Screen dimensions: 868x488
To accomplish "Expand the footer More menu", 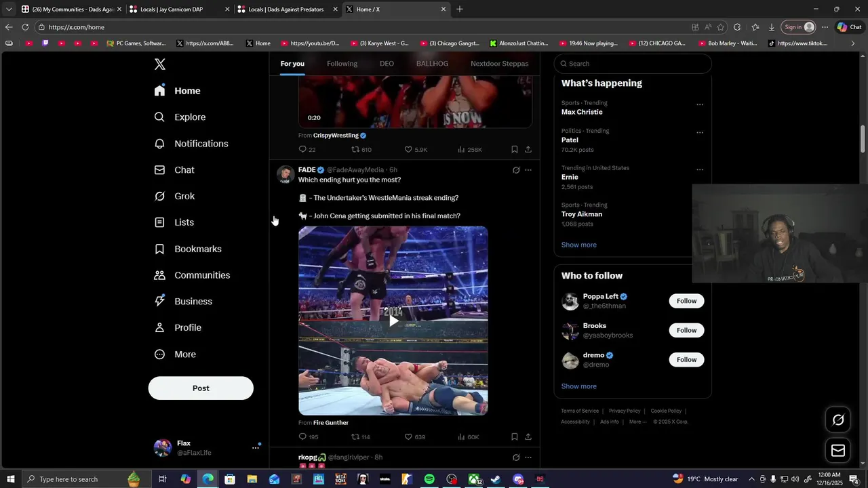I will (637, 422).
